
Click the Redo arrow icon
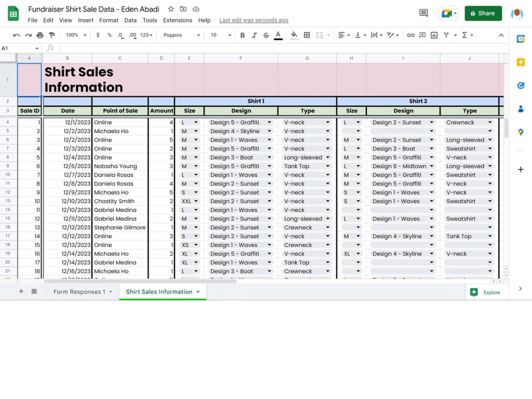click(28, 35)
